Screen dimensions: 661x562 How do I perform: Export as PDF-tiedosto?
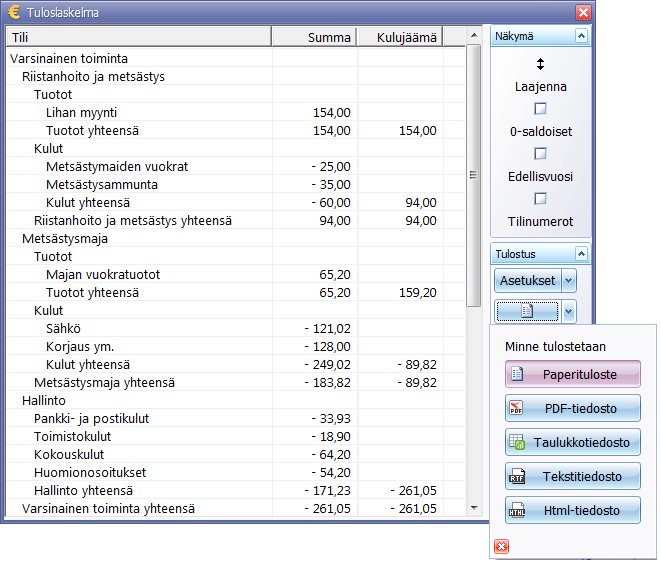[573, 408]
